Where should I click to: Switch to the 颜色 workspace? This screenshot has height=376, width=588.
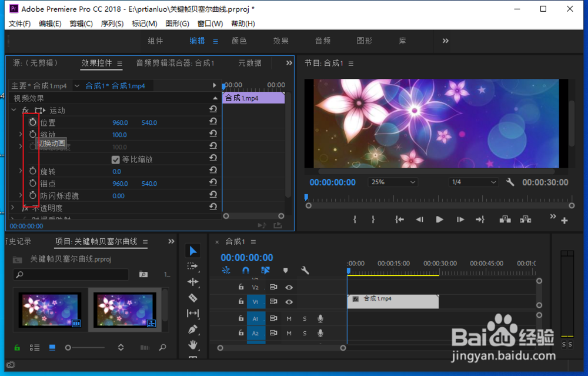point(239,41)
